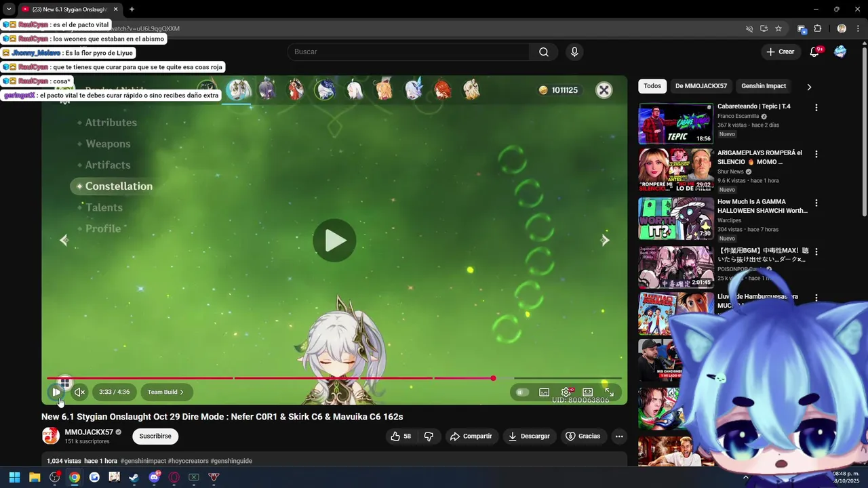Focus the Buscar search field

coord(408,52)
